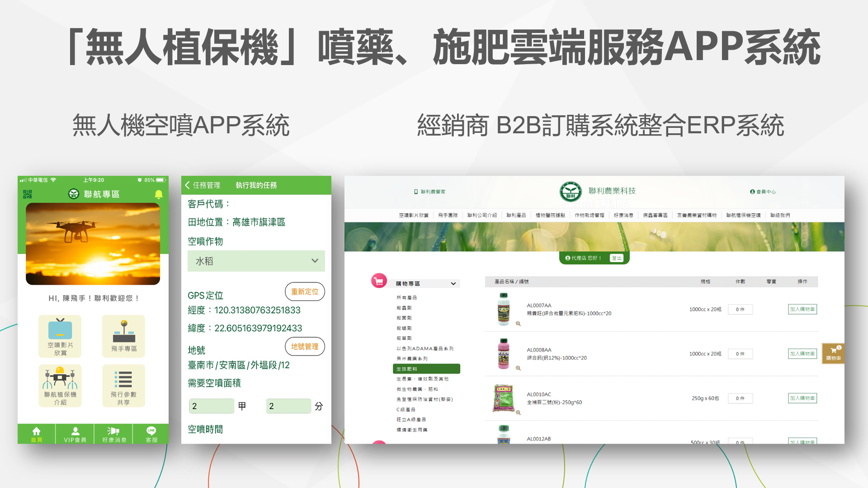Open 飛行參數共享 list icon tile

(124, 386)
